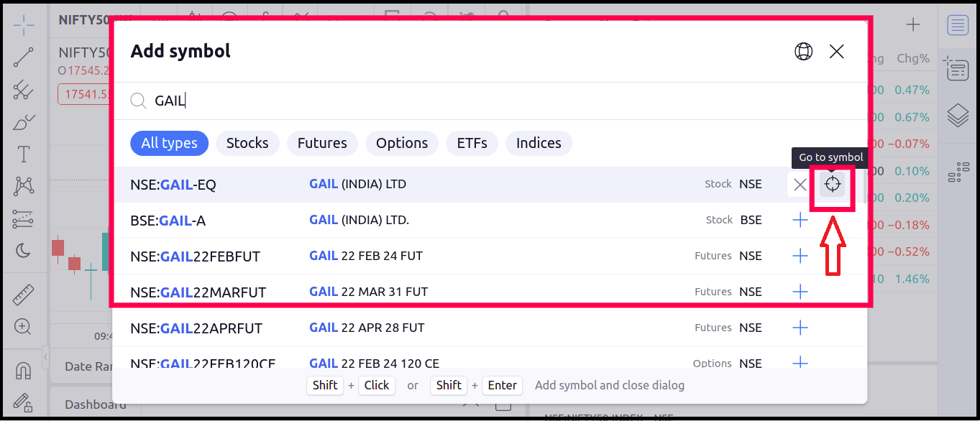Open the Date Range selector at bottom
This screenshot has height=421, width=980.
tap(88, 366)
